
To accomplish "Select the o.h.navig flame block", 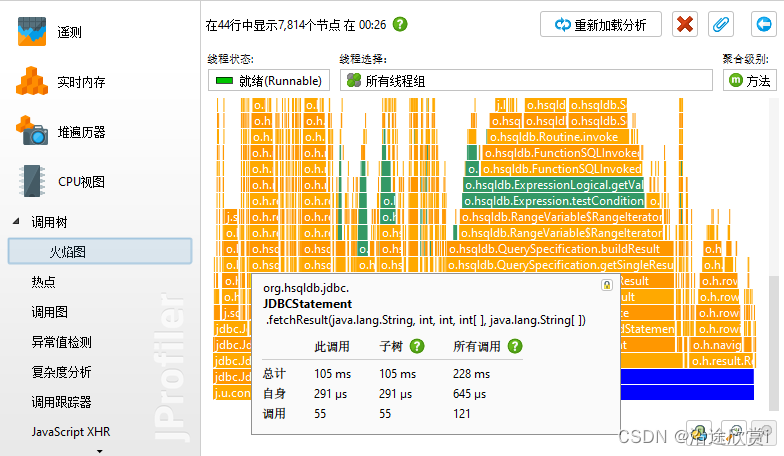I will [x=716, y=345].
